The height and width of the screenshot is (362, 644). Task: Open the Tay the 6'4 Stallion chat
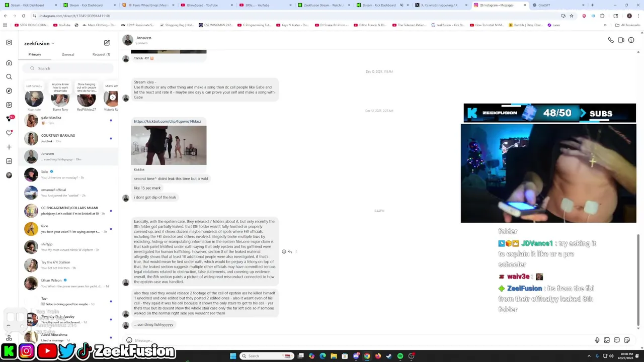point(68,265)
